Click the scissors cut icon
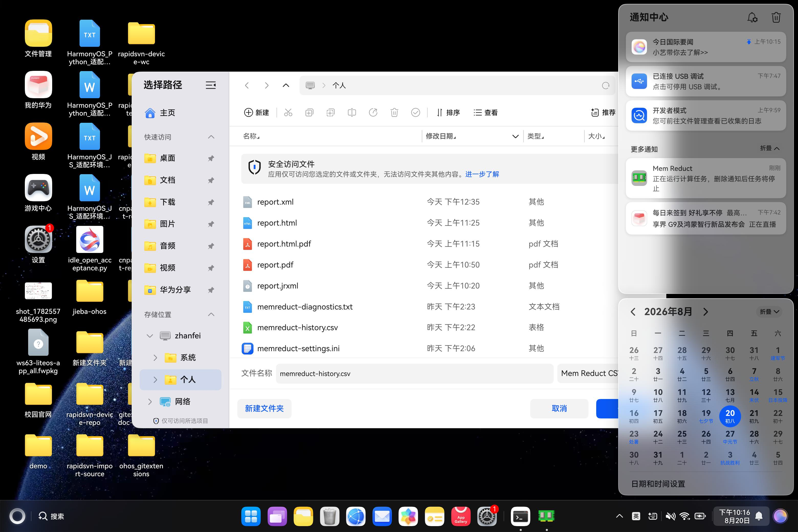798x532 pixels. [x=288, y=112]
